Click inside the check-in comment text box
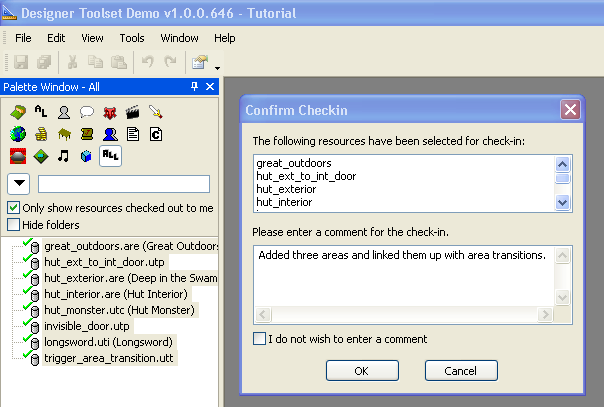The width and height of the screenshot is (604, 407). pyautogui.click(x=404, y=280)
